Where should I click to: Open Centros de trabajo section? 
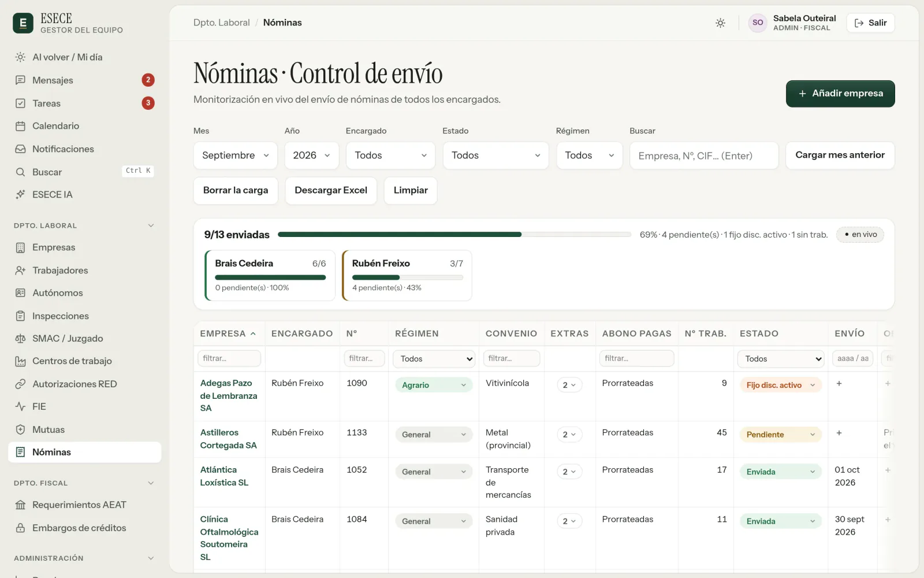click(x=84, y=361)
